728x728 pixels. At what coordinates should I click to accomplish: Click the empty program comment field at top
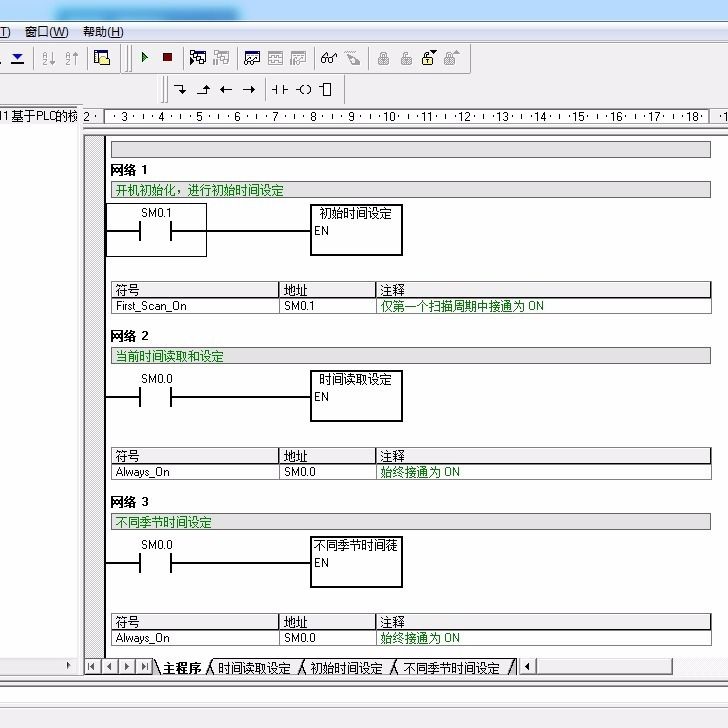click(x=410, y=150)
